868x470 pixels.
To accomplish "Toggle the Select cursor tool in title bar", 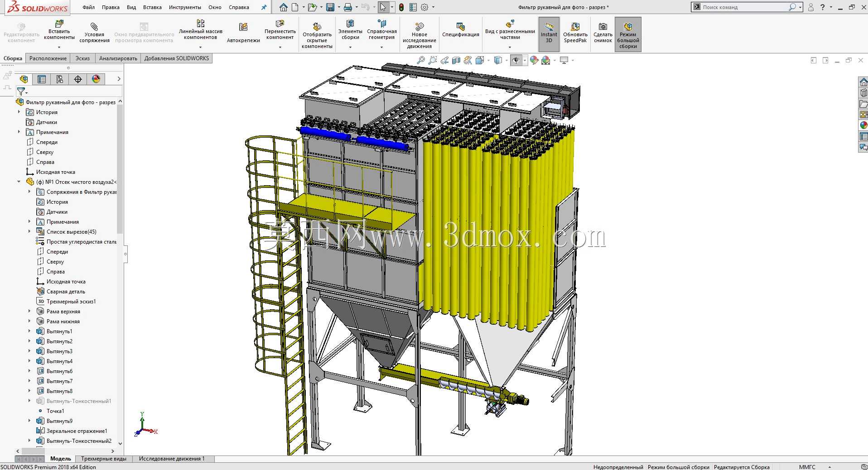I will coord(383,7).
